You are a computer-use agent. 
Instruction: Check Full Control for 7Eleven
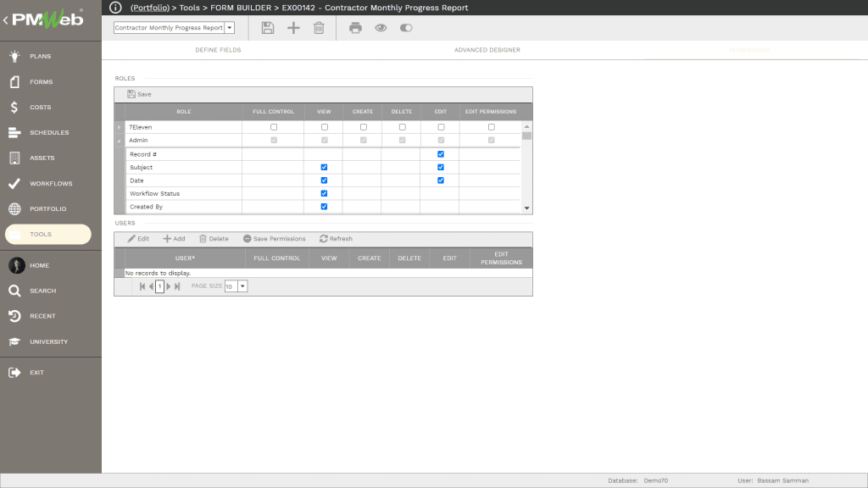(274, 127)
